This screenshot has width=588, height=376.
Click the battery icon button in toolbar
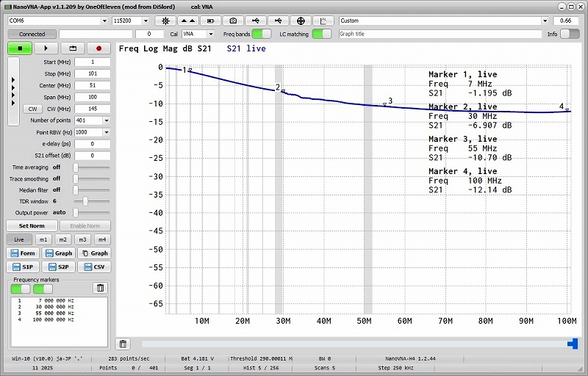[x=210, y=21]
